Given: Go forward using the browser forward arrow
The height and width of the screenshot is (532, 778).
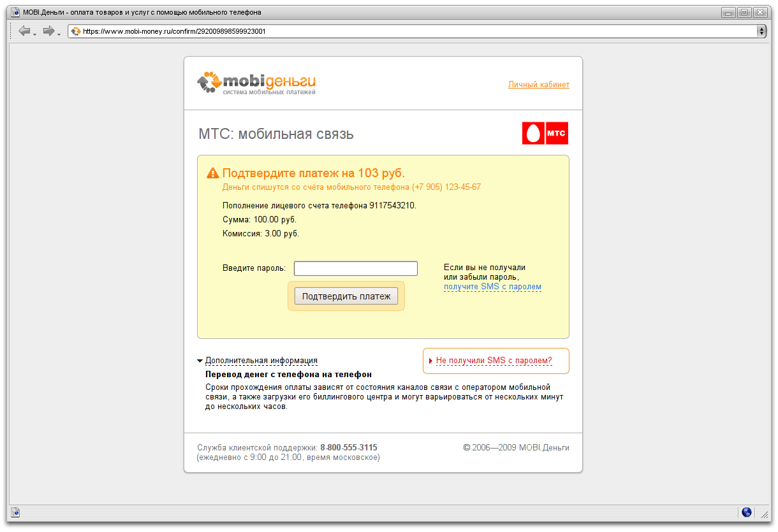Looking at the screenshot, I should pyautogui.click(x=48, y=31).
